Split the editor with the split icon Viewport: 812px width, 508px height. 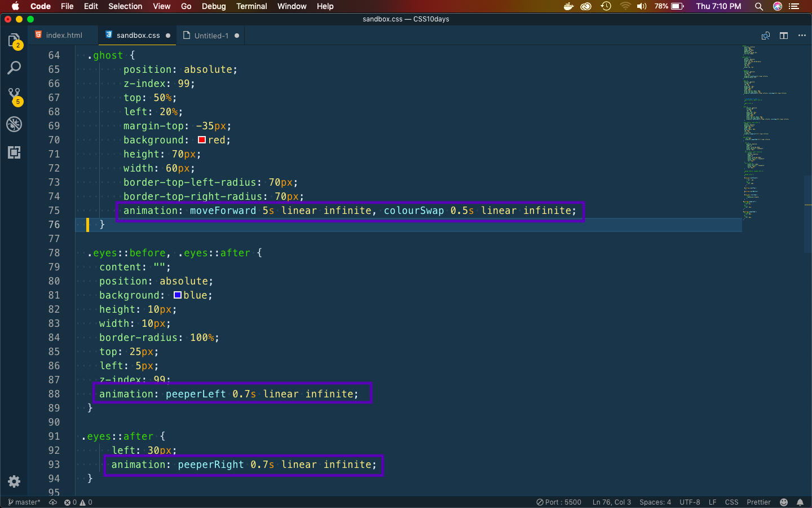[x=784, y=36]
